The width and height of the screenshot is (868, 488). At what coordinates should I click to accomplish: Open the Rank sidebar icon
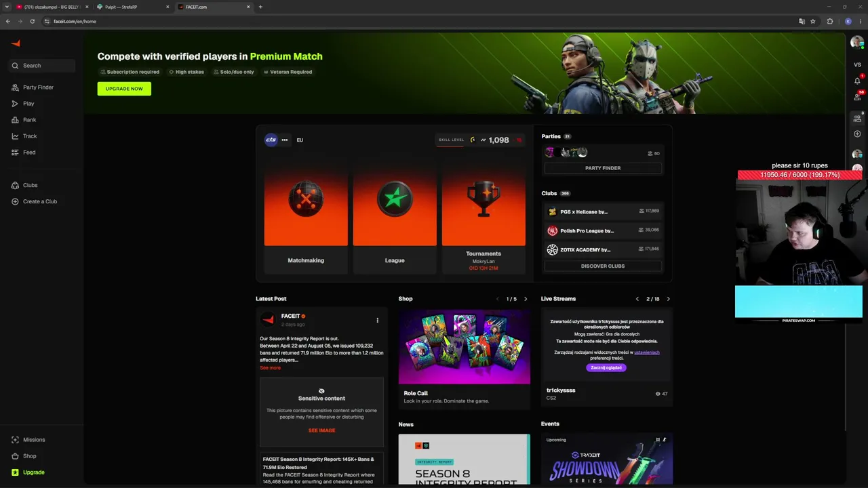pos(15,120)
